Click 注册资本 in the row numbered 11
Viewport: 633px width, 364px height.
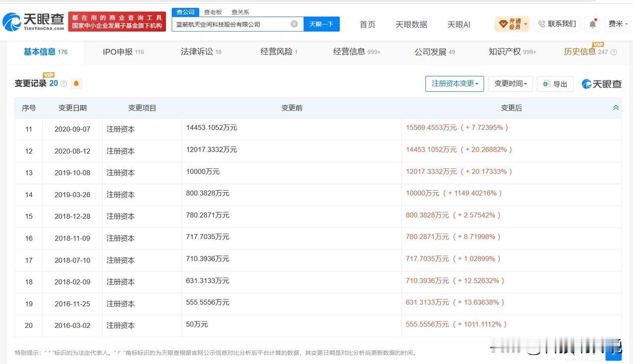pyautogui.click(x=121, y=129)
